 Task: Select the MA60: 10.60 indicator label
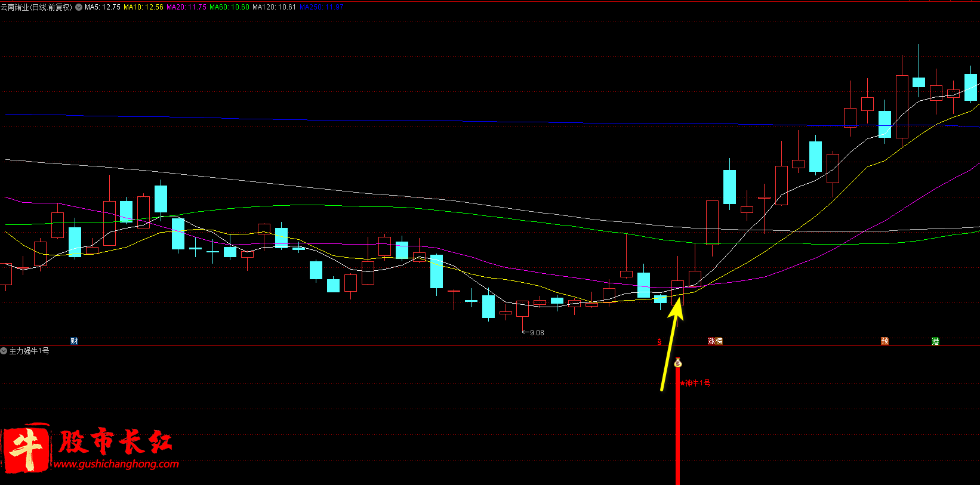[229, 7]
